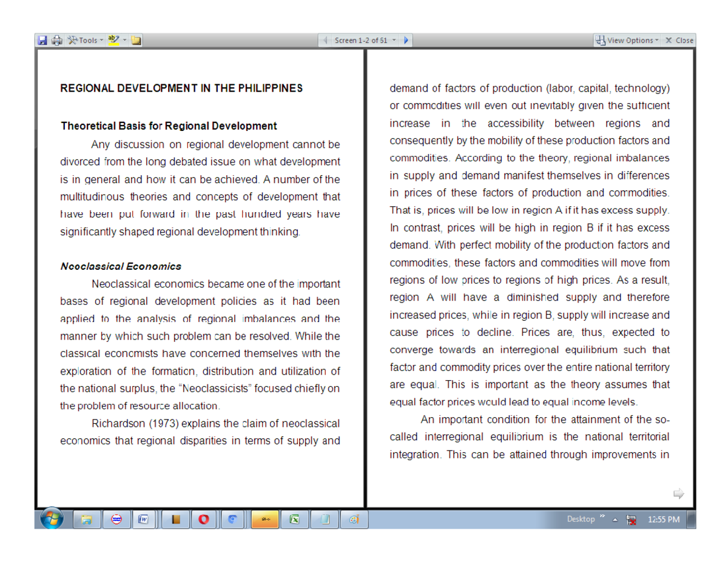Switch to the highlighted orange taskbar app
728x562 pixels.
(265, 519)
